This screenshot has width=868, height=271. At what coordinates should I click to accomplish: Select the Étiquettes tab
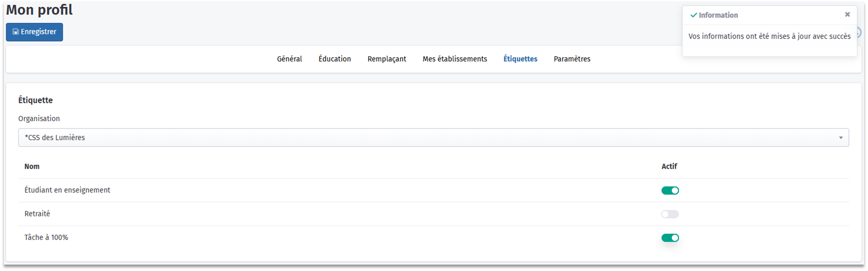tap(520, 59)
